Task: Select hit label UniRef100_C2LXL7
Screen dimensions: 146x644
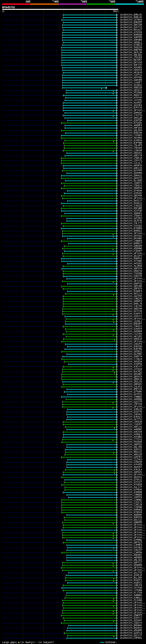Action: click(131, 163)
